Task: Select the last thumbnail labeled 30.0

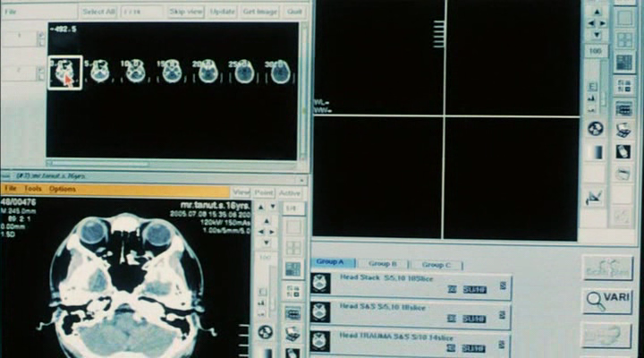Action: (281, 72)
